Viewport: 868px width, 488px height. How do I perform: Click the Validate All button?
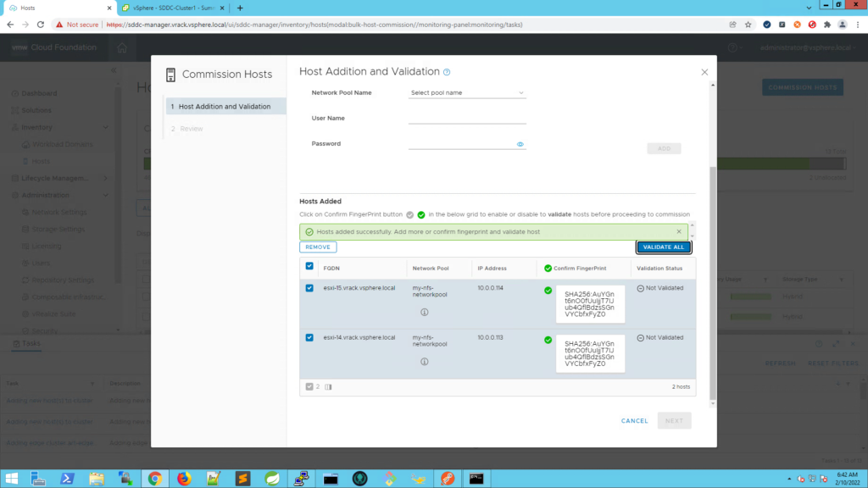tap(664, 247)
